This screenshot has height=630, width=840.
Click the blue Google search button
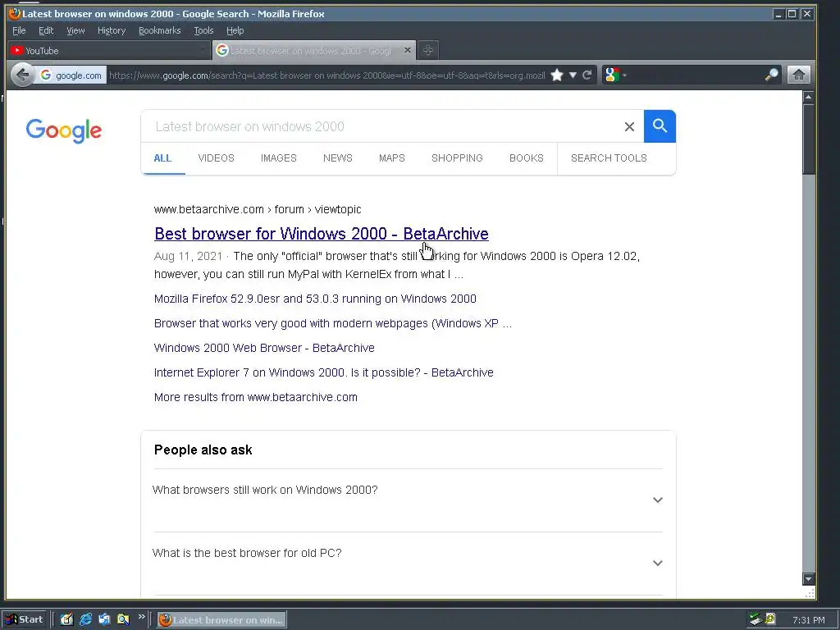tap(660, 126)
